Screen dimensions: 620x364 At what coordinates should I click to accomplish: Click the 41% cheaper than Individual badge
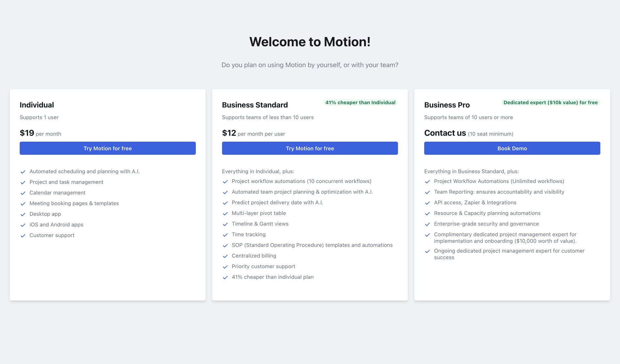[x=360, y=102]
